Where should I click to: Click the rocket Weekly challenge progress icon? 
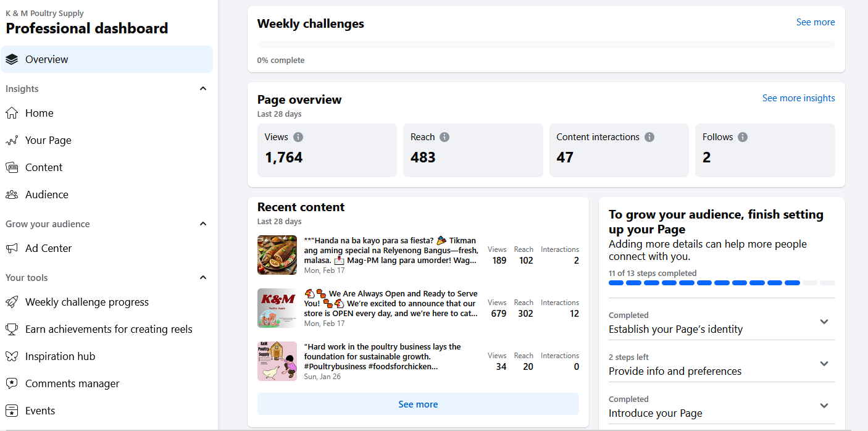point(12,302)
